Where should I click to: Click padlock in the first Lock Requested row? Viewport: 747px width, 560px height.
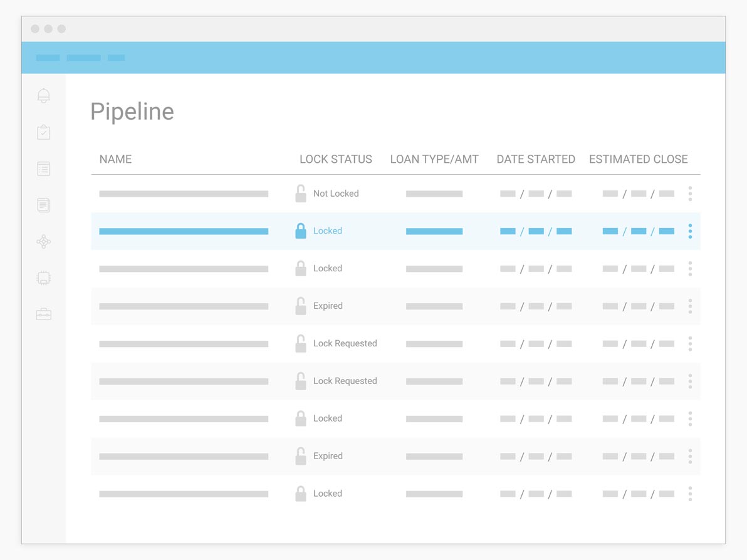click(x=301, y=343)
